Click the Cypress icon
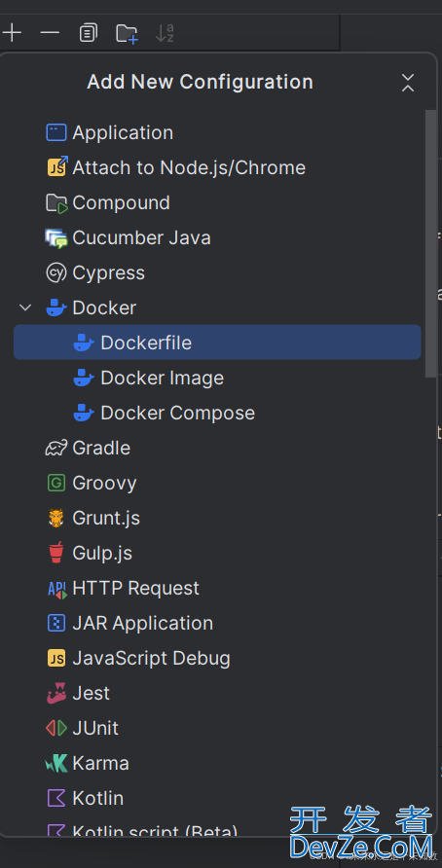Screen dimensions: 442x868 tap(55, 272)
